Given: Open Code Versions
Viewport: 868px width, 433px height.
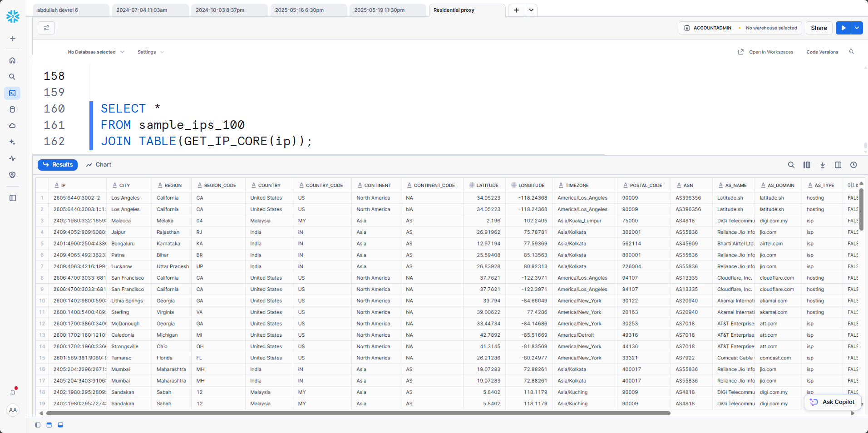Looking at the screenshot, I should coord(822,52).
